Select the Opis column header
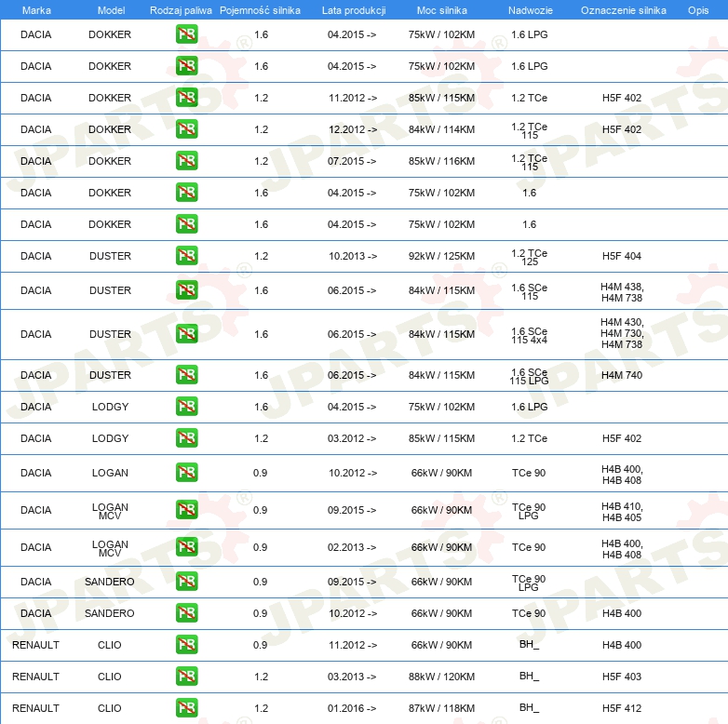This screenshot has width=728, height=724. pos(697,9)
